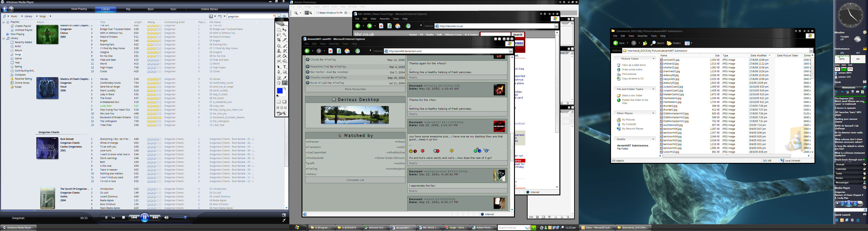This screenshot has width=868, height=231.
Task: Pause playback in Windows Media Player
Action: pyautogui.click(x=145, y=217)
